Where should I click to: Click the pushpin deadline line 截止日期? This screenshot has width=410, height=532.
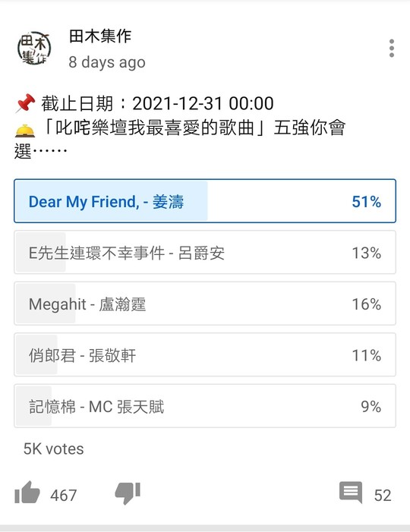pyautogui.click(x=144, y=103)
